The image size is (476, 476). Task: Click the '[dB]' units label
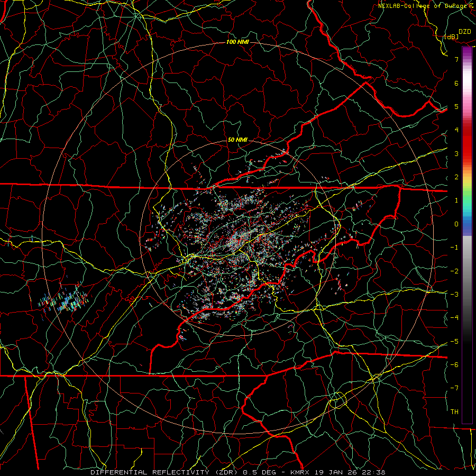coord(452,36)
